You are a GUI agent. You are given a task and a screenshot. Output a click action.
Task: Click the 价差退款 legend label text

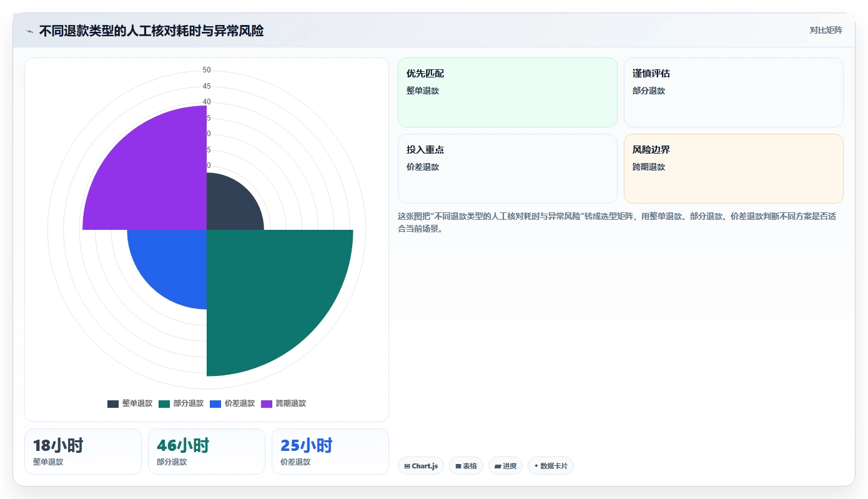click(x=240, y=403)
